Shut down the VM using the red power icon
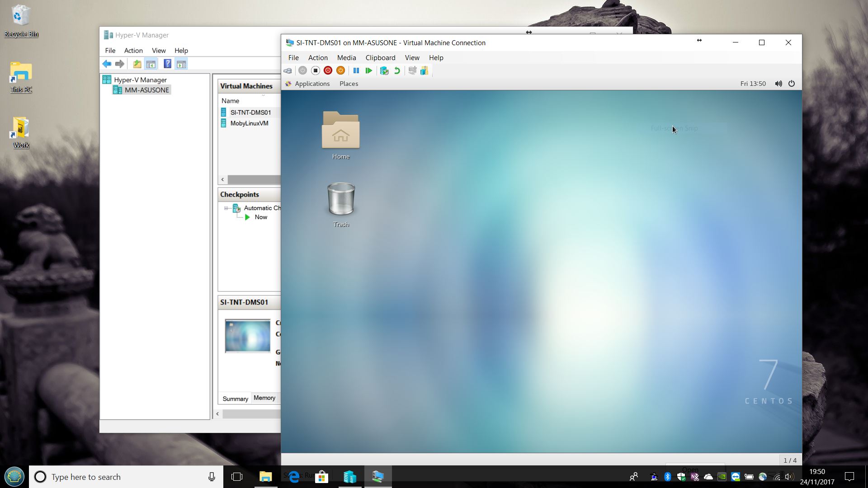 328,70
